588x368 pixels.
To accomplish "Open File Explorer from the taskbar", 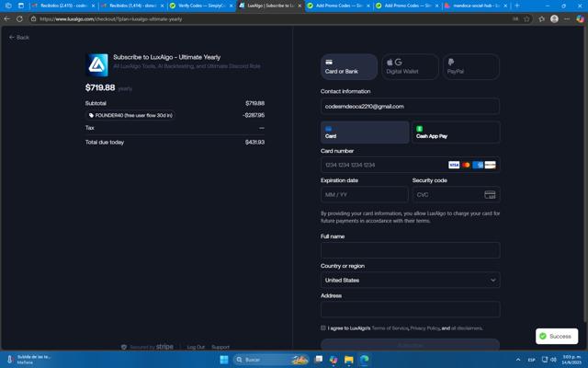I will [349, 360].
